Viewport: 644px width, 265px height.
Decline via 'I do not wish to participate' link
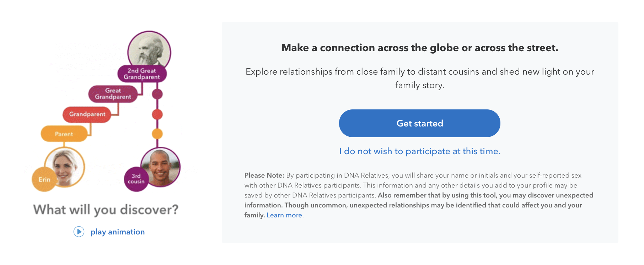(420, 151)
